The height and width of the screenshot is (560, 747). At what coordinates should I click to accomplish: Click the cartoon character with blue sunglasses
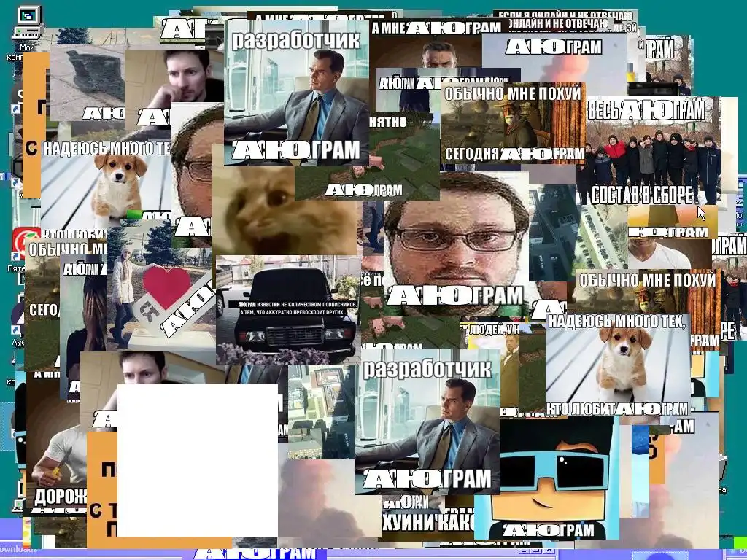tap(546, 477)
